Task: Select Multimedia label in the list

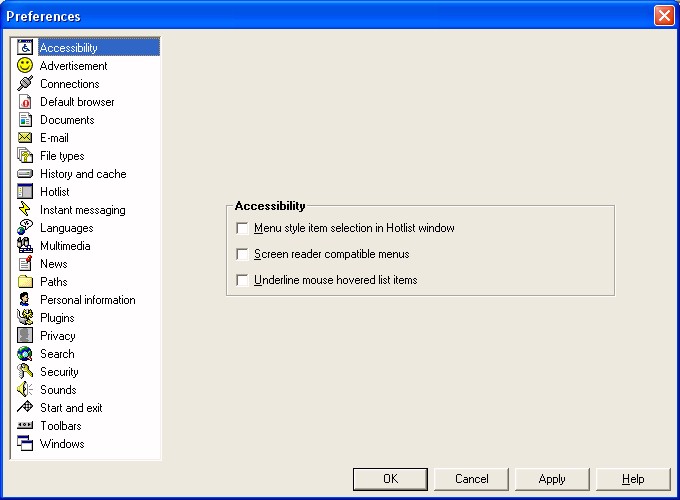Action: pyautogui.click(x=65, y=246)
